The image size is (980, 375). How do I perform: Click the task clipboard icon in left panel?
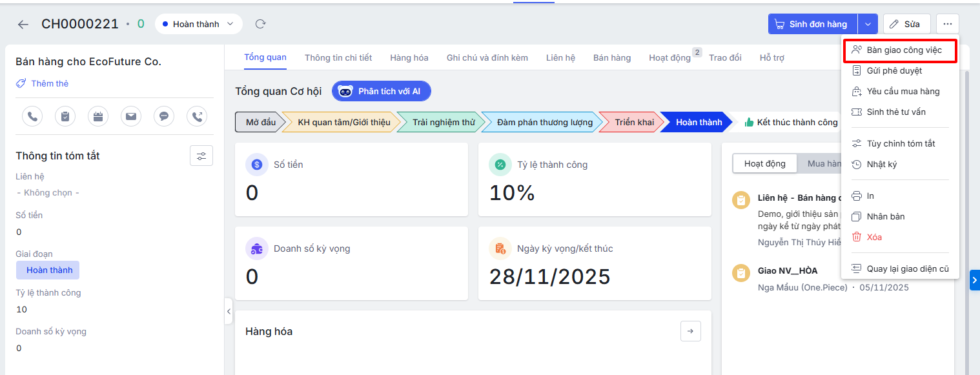[65, 116]
